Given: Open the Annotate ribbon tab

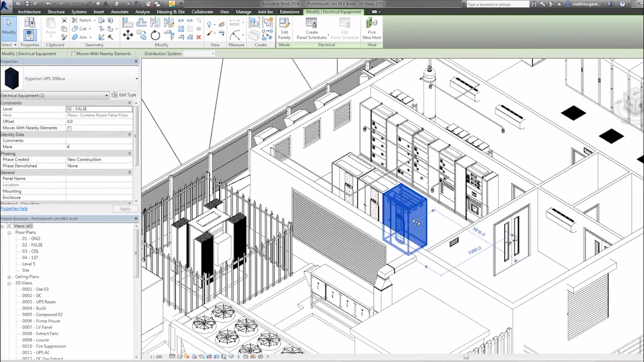Looking at the screenshot, I should coord(119,12).
